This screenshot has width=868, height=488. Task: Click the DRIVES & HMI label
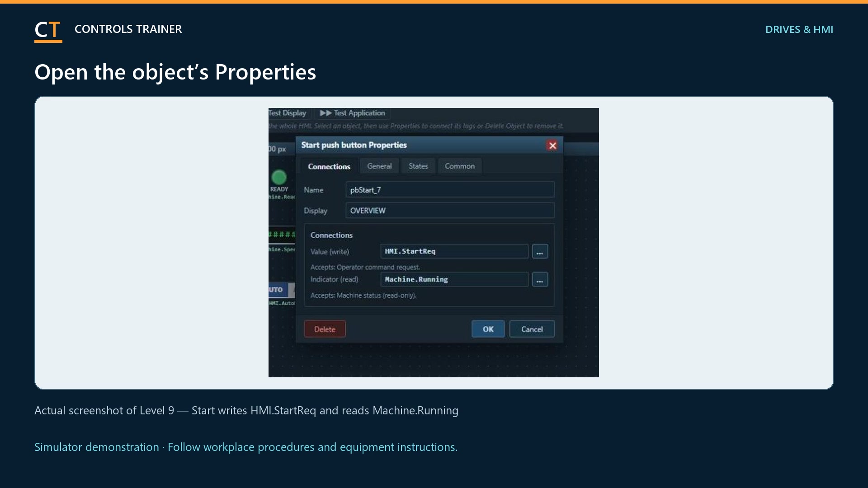point(799,29)
